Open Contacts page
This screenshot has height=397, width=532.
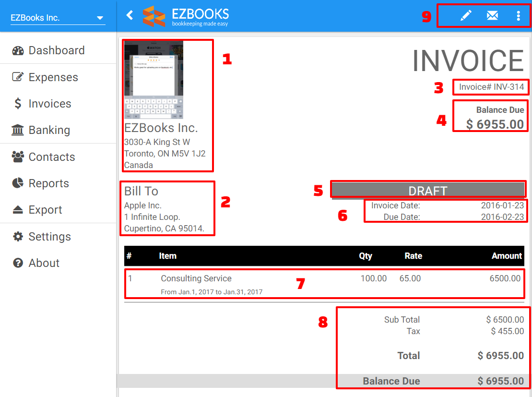(x=58, y=157)
